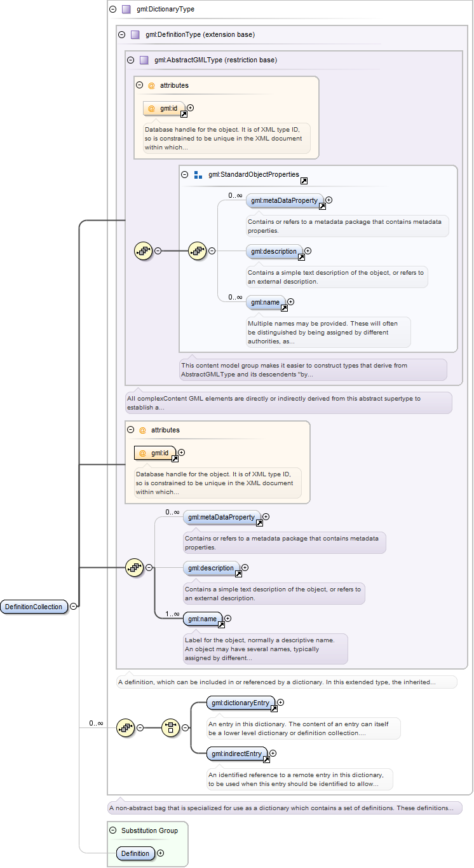
Task: Expand the gml:dictionaryEntry element
Action: pyautogui.click(x=280, y=703)
